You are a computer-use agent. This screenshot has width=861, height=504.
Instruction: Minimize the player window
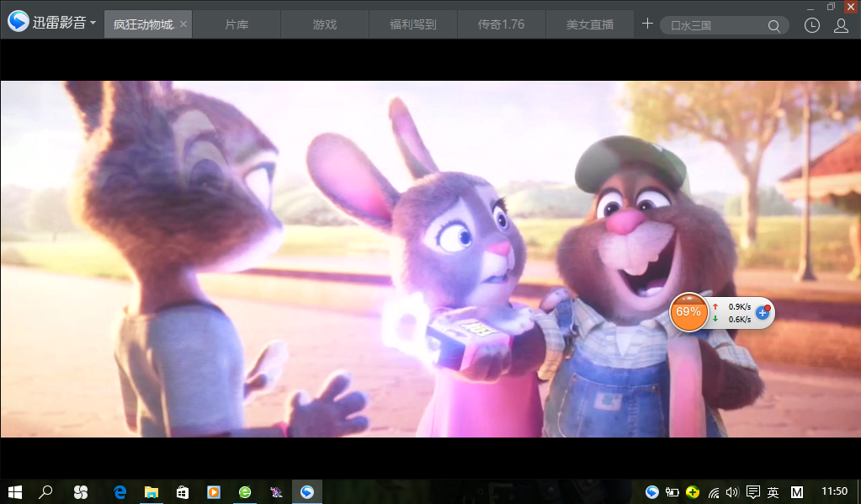click(811, 8)
